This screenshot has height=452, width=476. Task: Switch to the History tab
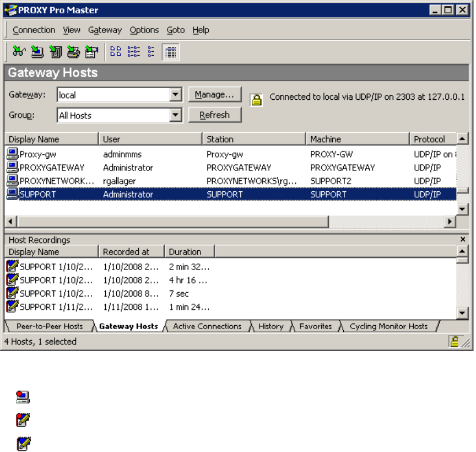pyautogui.click(x=271, y=326)
